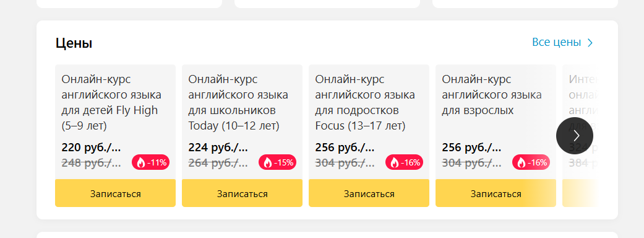Click the -16% badge on the adults course card
This screenshot has height=238, width=644.
pos(531,162)
